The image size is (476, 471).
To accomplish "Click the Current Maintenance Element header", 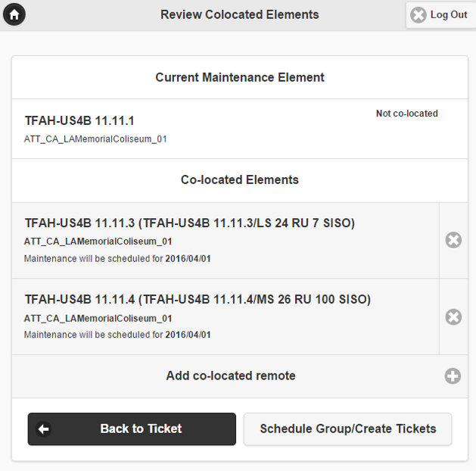I will click(x=240, y=77).
